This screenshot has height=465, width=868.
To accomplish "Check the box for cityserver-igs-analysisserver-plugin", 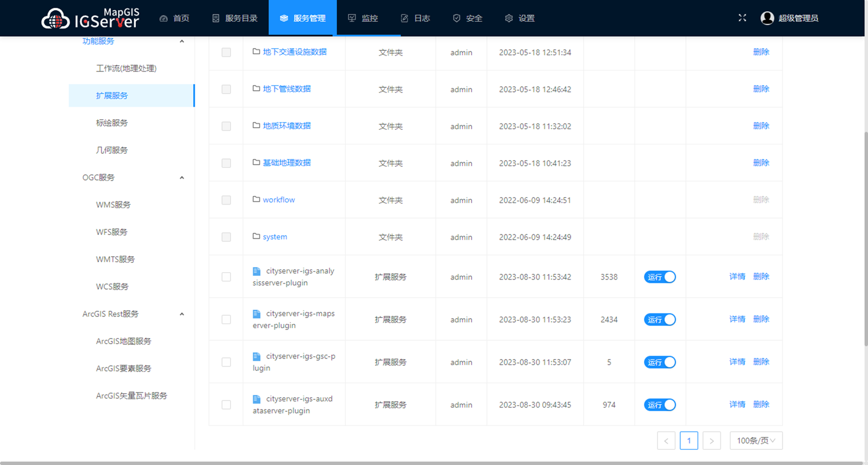I will (226, 277).
